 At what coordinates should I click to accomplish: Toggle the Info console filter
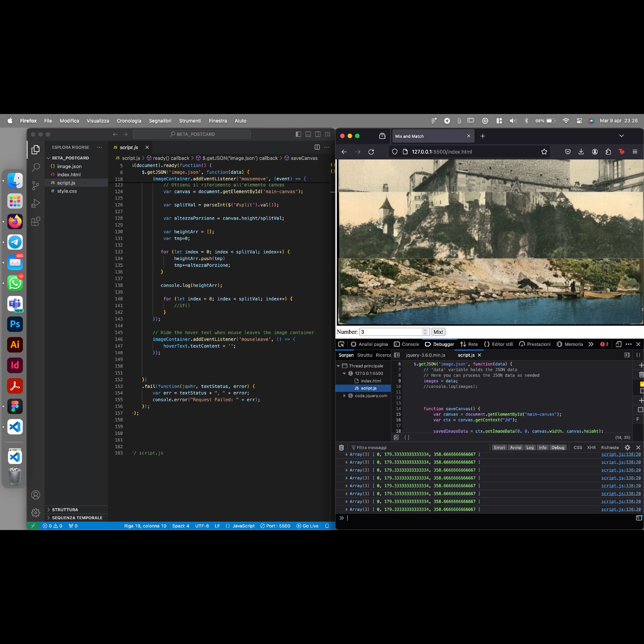[543, 448]
